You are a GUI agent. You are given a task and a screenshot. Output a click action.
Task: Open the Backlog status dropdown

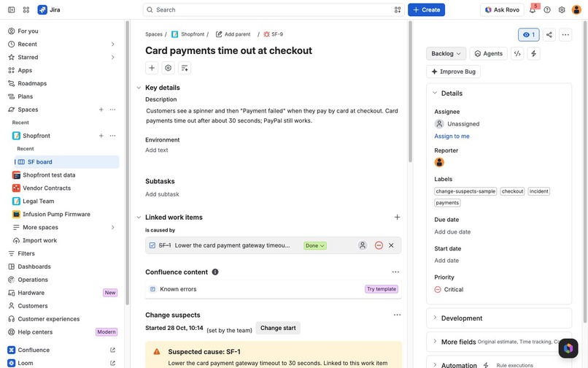pyautogui.click(x=446, y=54)
